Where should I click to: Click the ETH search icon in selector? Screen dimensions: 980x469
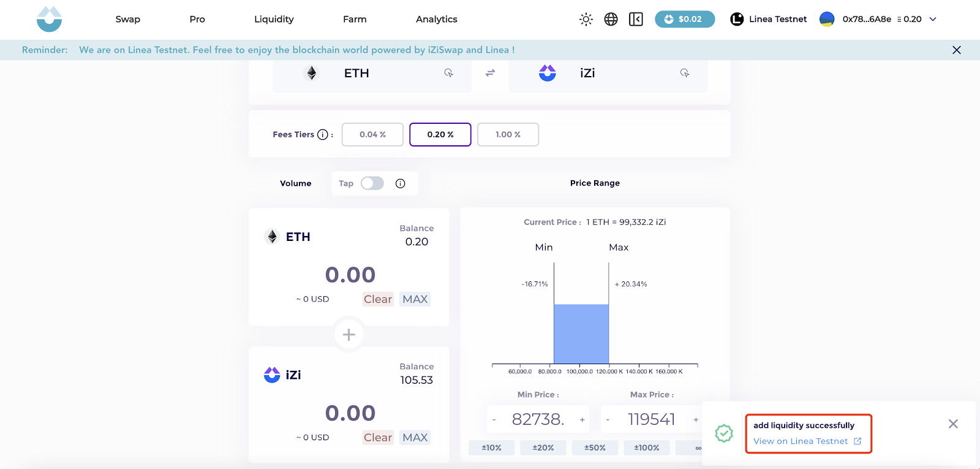pos(449,73)
